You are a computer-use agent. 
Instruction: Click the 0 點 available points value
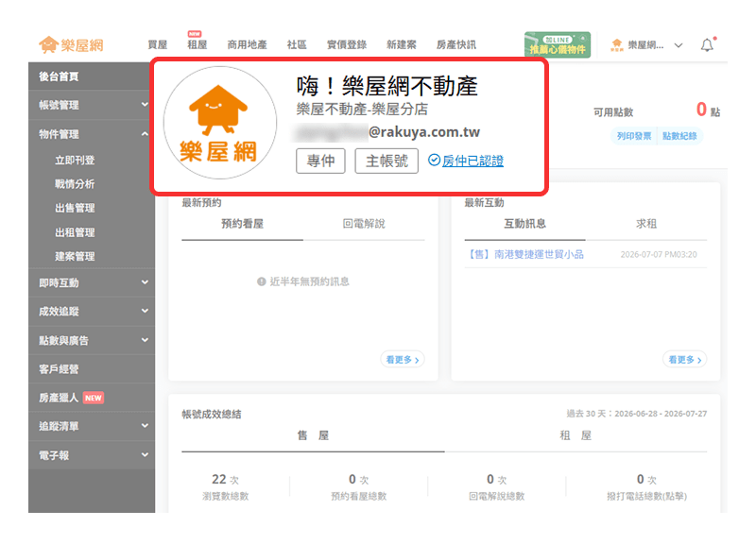(708, 110)
